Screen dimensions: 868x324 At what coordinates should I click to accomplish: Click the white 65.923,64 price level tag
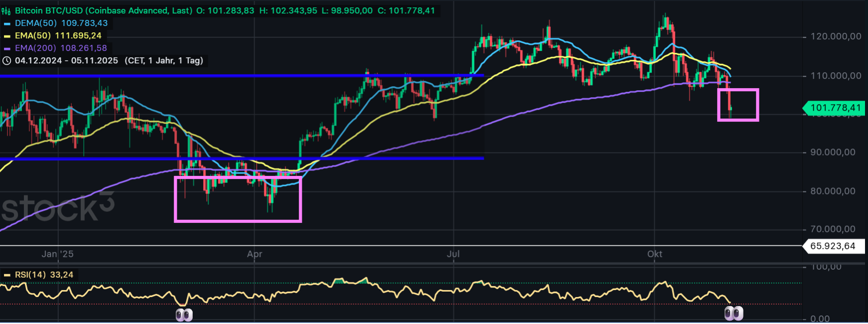click(833, 246)
